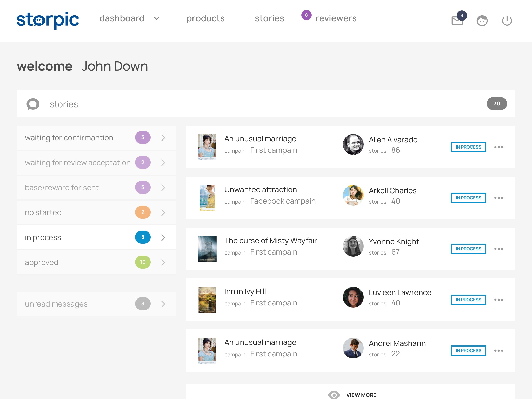The width and height of the screenshot is (532, 399).
Task: Expand the waiting for confirmation section
Action: [163, 137]
